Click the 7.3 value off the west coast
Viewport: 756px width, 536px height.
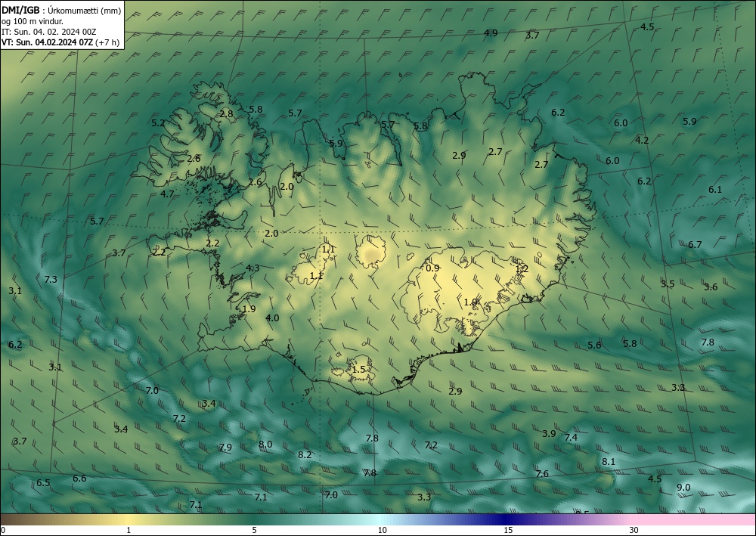click(51, 280)
